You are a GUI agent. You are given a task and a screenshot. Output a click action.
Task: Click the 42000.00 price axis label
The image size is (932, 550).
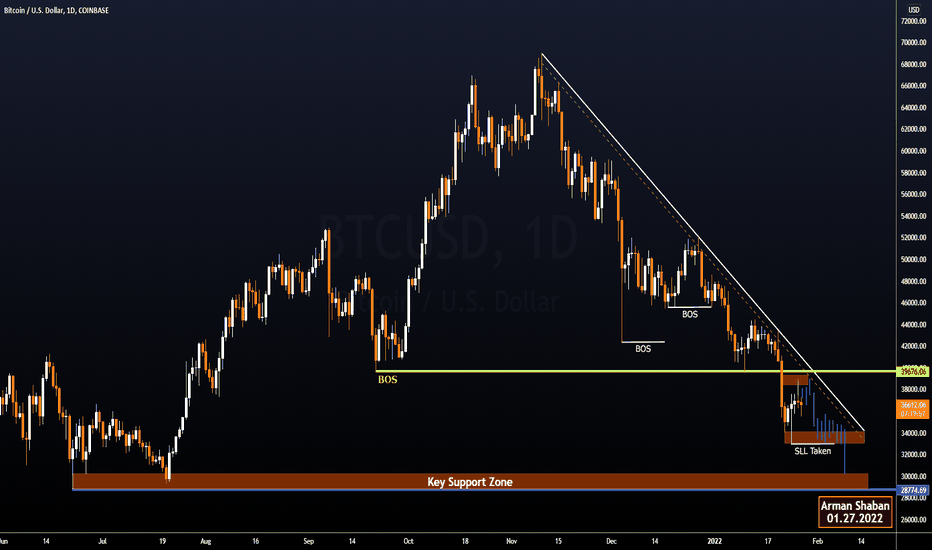(914, 346)
